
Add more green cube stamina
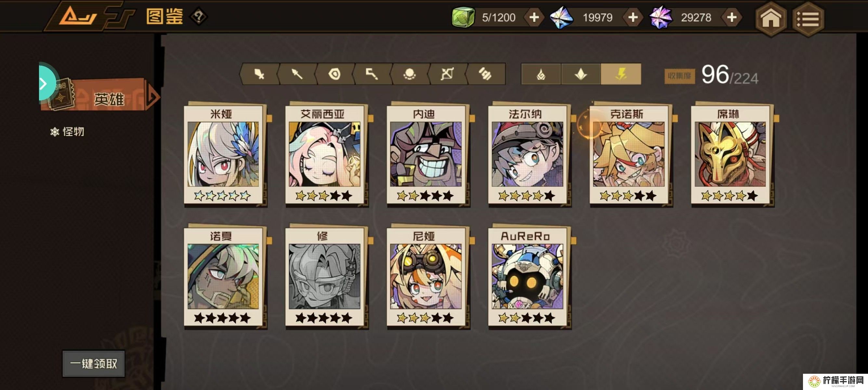click(x=534, y=17)
